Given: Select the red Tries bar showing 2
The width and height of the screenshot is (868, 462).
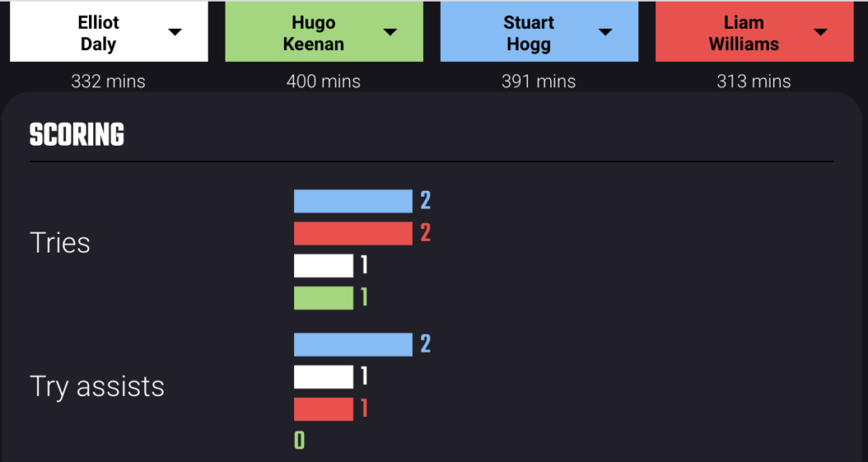Looking at the screenshot, I should [353, 233].
